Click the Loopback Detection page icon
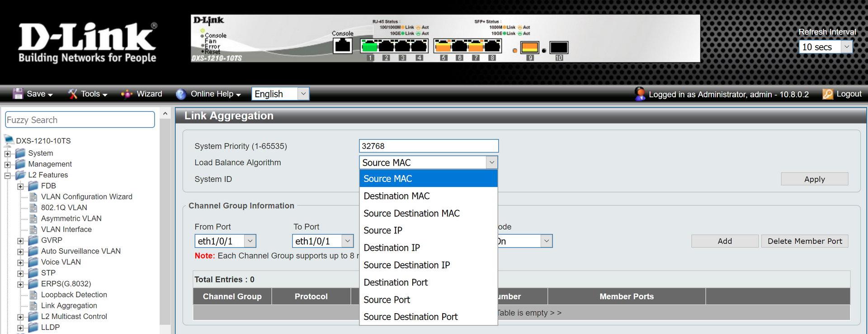Screen dimensions: 868x334 click(x=33, y=295)
